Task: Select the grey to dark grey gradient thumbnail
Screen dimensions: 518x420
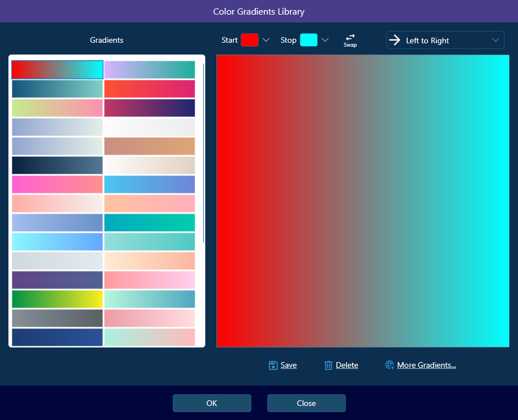Action: 57,318
